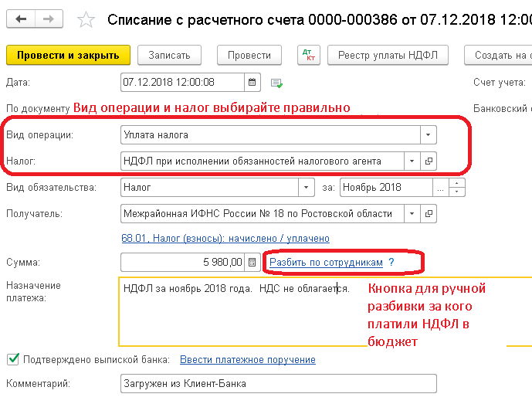Open the Получатель item form icon
This screenshot has width=532, height=404.
(429, 213)
